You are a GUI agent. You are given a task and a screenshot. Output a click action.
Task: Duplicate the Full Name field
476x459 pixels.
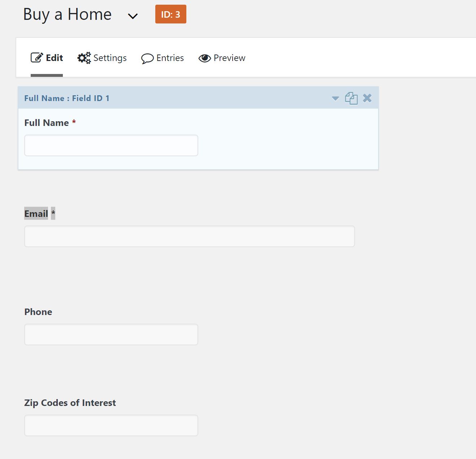pos(351,98)
